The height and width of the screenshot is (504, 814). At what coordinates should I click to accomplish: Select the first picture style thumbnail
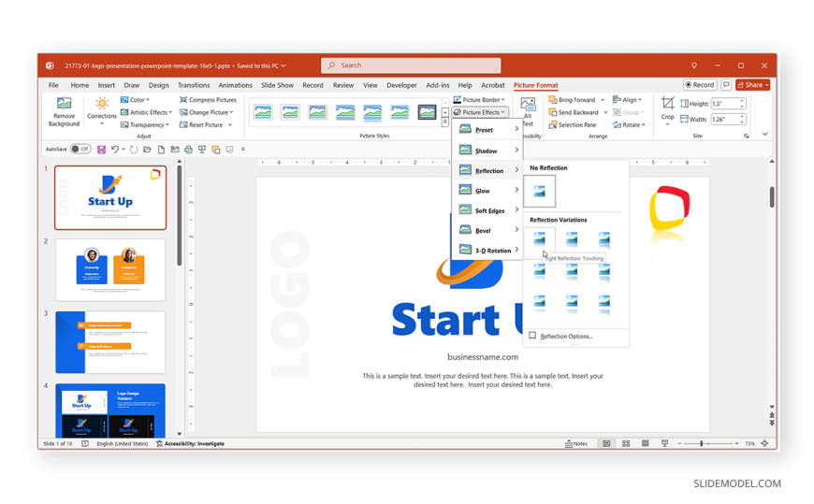(263, 111)
